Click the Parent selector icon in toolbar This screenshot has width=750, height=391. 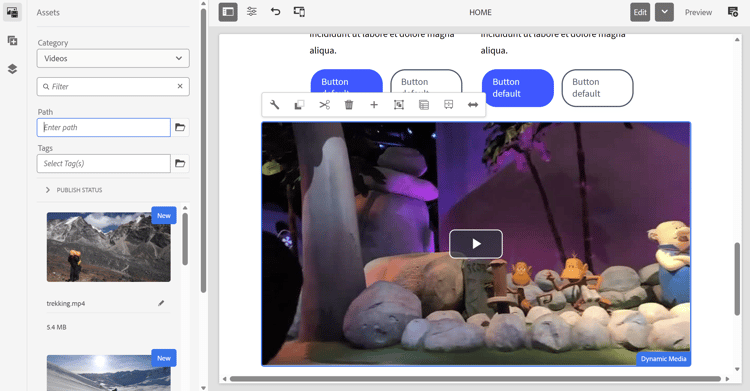coord(424,105)
